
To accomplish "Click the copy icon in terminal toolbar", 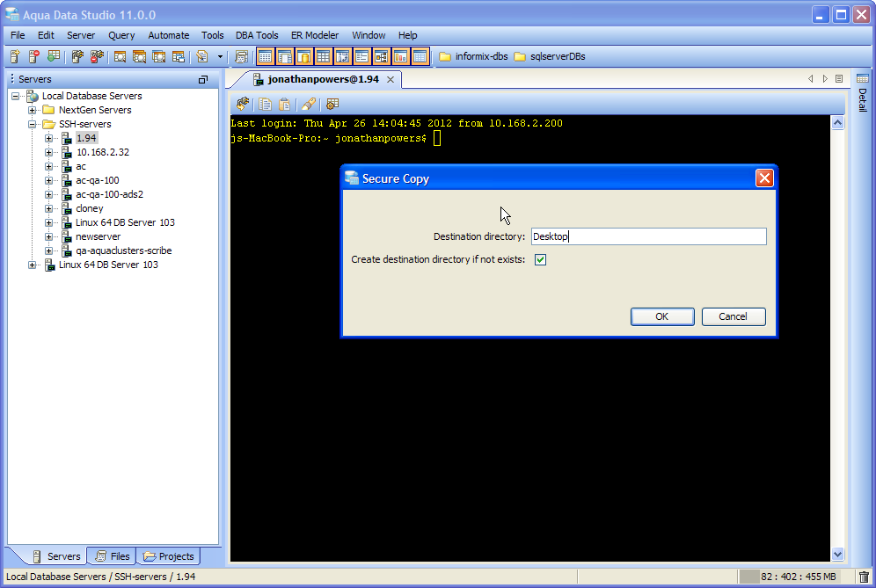I will coord(266,104).
